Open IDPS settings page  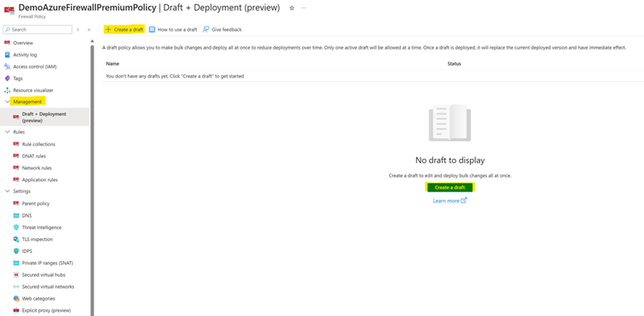27,251
